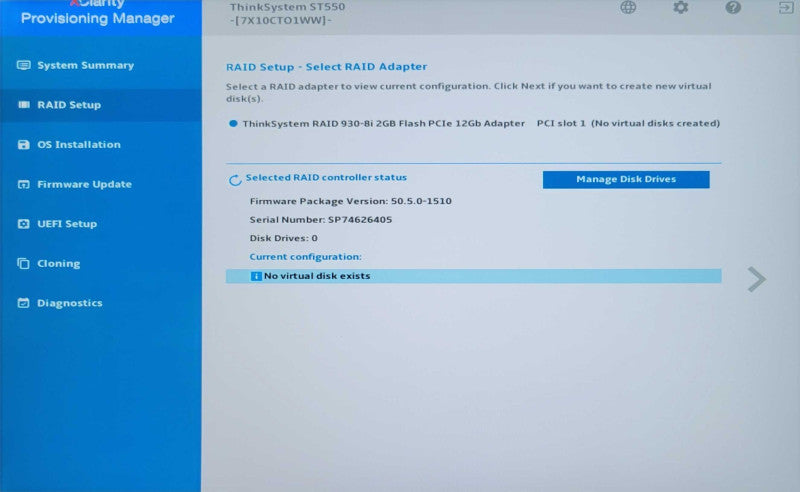Click the Selected RAID controller status label
The height and width of the screenshot is (492, 800).
point(326,178)
